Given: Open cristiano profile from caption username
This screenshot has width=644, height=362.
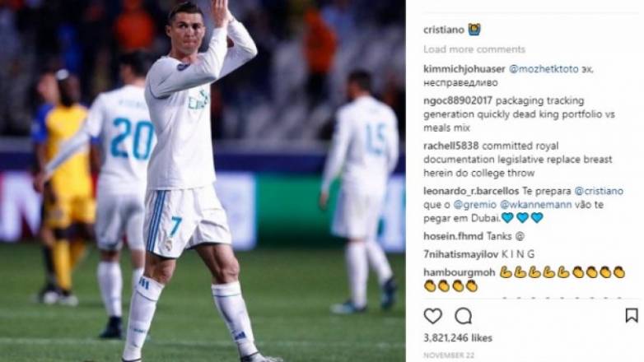Looking at the screenshot, I should [444, 30].
